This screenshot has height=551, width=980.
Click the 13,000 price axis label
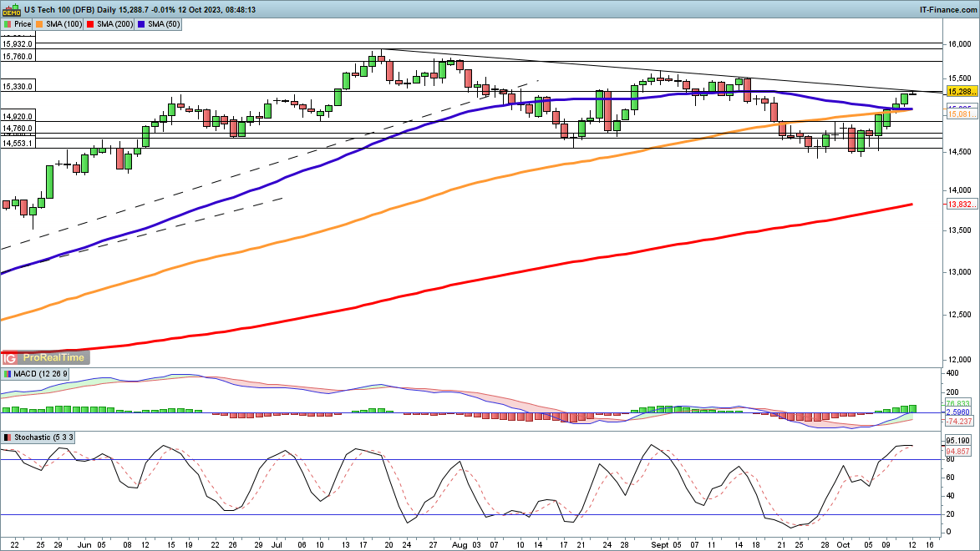959,272
